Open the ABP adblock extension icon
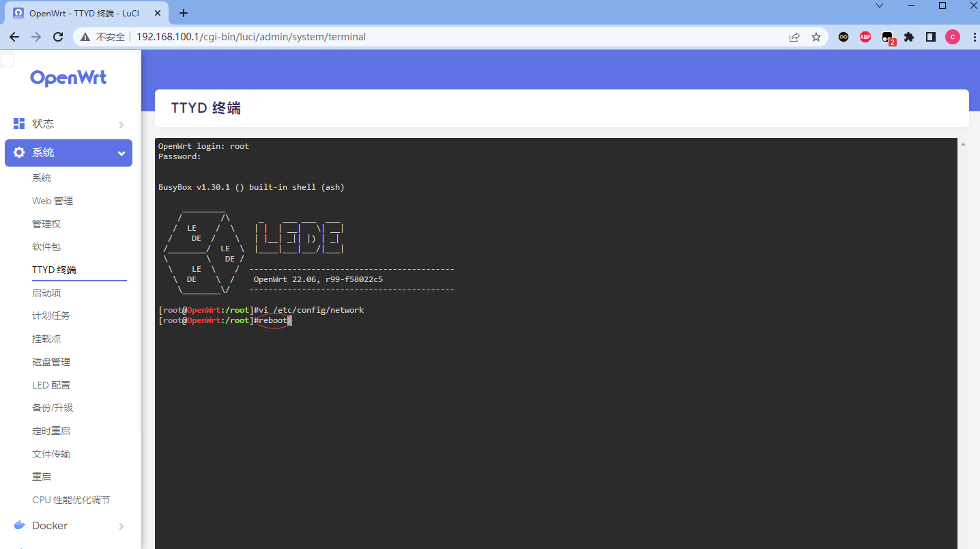980x549 pixels. 865,37
